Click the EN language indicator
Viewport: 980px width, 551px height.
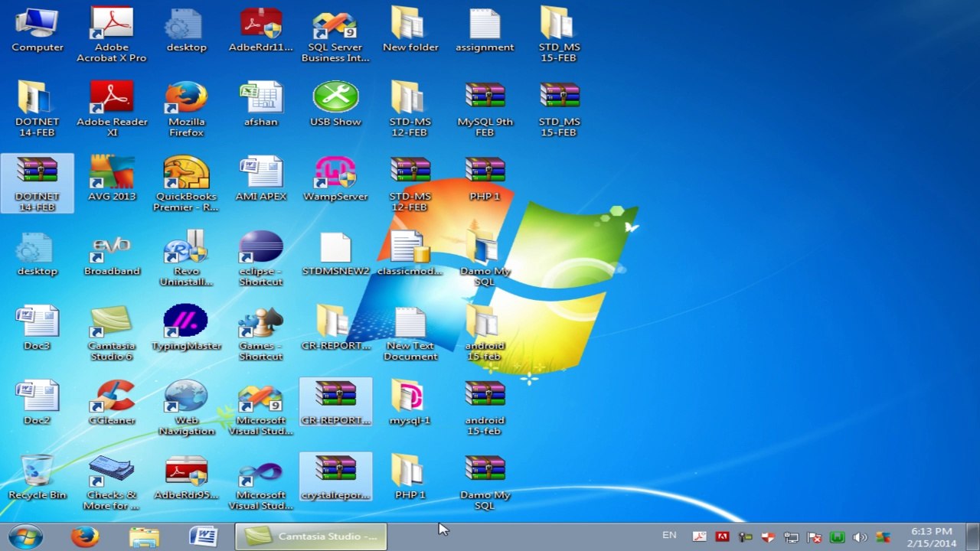point(669,536)
